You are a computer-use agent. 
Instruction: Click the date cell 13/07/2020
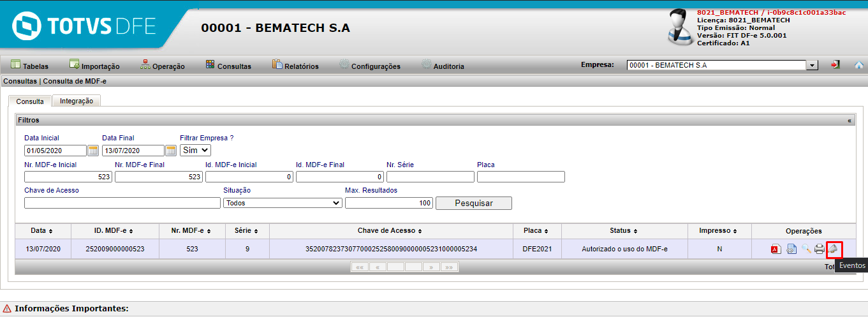coord(43,249)
